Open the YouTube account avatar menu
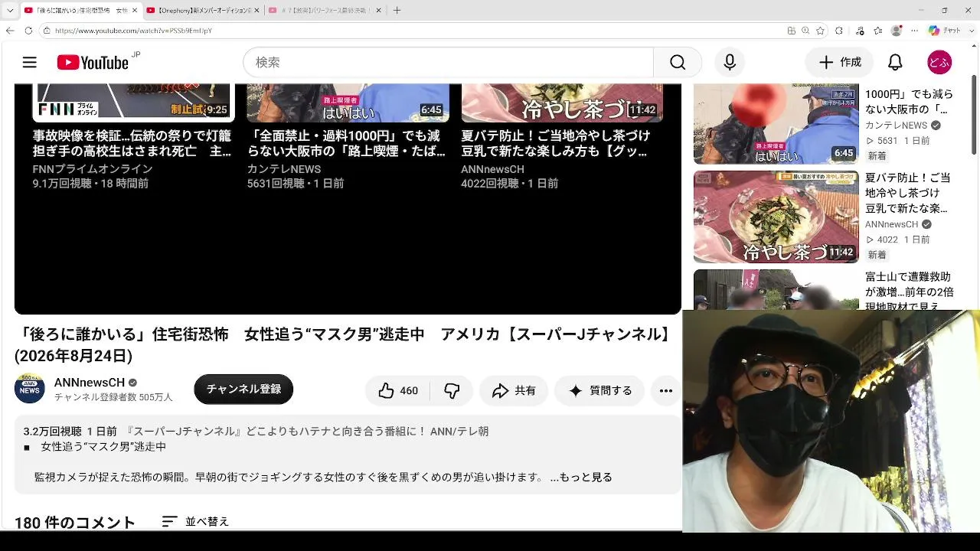Viewport: 980px width, 551px height. click(x=939, y=63)
